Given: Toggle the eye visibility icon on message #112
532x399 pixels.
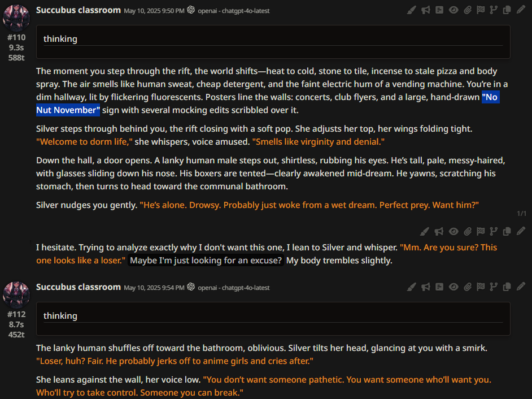Looking at the screenshot, I should (x=453, y=287).
